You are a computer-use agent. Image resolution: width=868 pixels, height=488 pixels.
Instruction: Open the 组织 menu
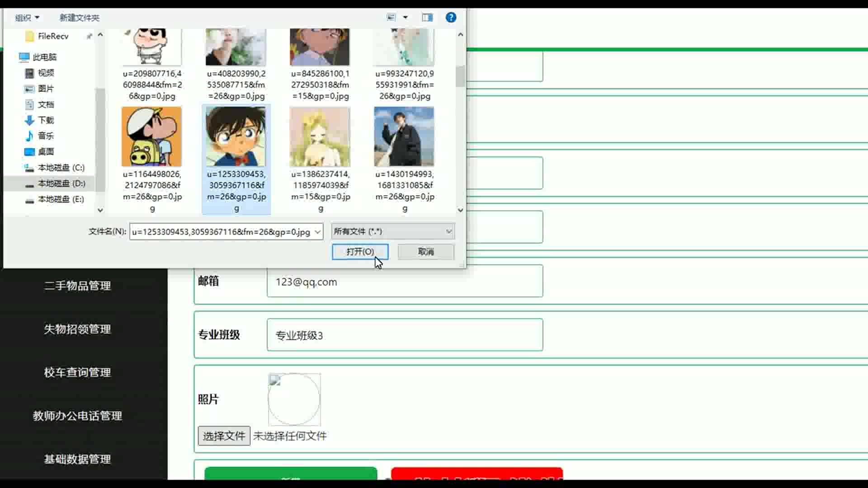[x=27, y=18]
